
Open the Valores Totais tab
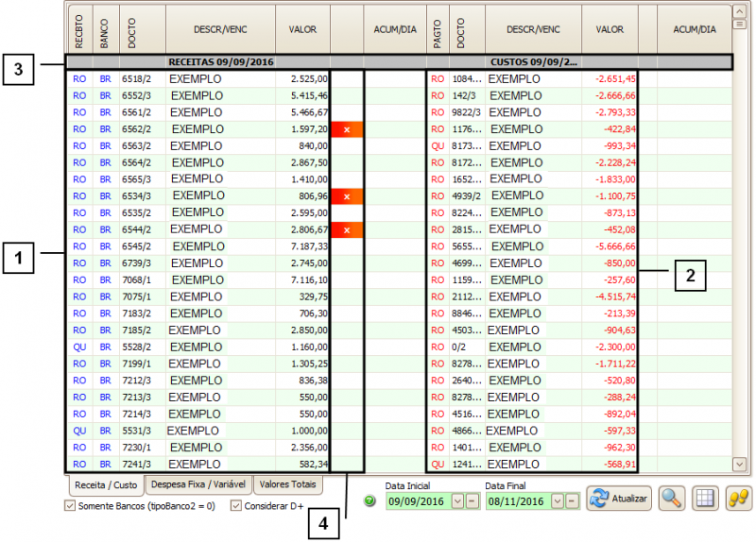click(x=288, y=484)
